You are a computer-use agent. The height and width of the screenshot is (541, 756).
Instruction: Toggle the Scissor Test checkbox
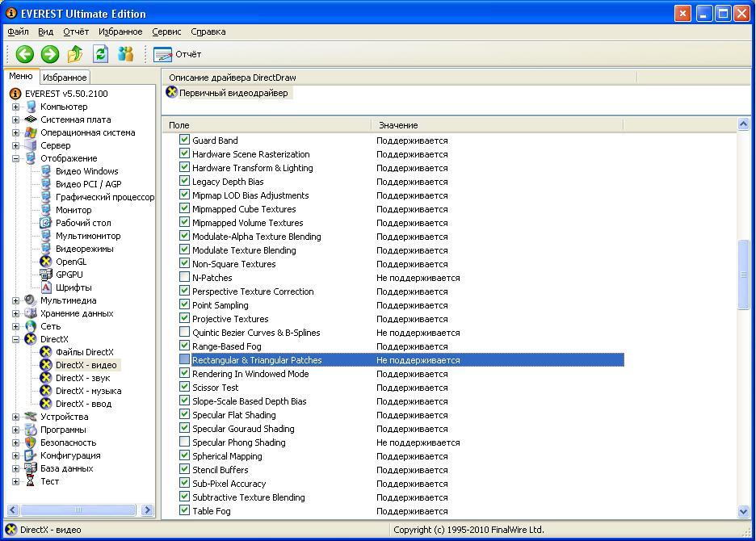tap(183, 387)
